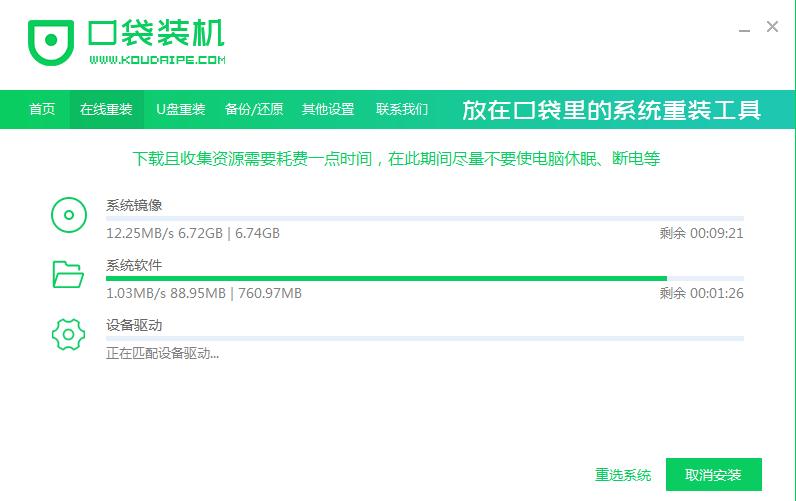This screenshot has width=796, height=501.
Task: Select the 联系我们 tab
Action: 402,109
